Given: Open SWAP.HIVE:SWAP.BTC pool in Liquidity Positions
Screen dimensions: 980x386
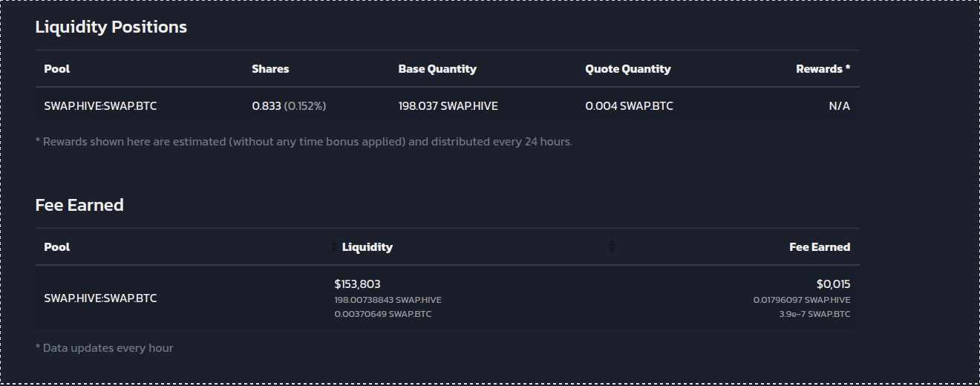Looking at the screenshot, I should (x=100, y=106).
